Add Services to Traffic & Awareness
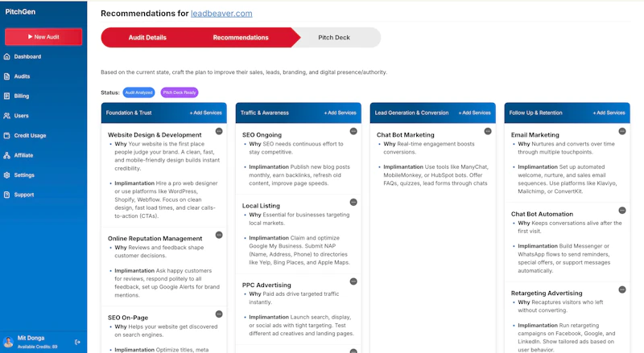 (x=340, y=113)
